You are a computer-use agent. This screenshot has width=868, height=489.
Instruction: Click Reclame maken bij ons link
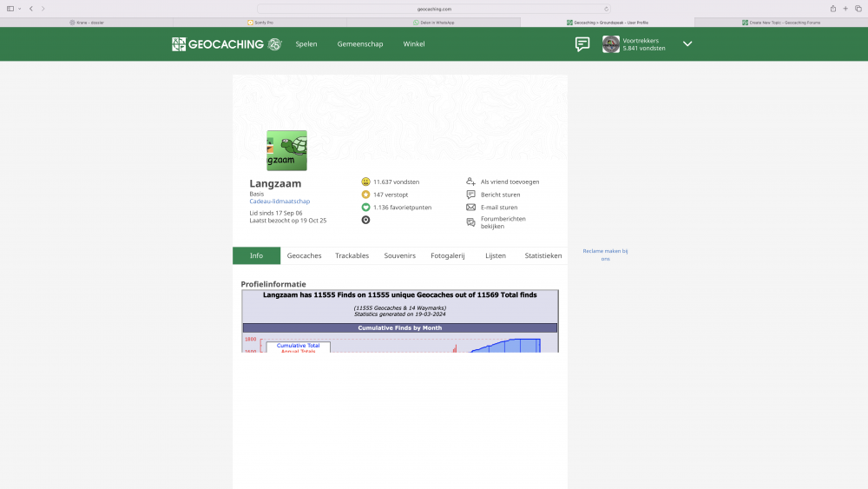605,254
